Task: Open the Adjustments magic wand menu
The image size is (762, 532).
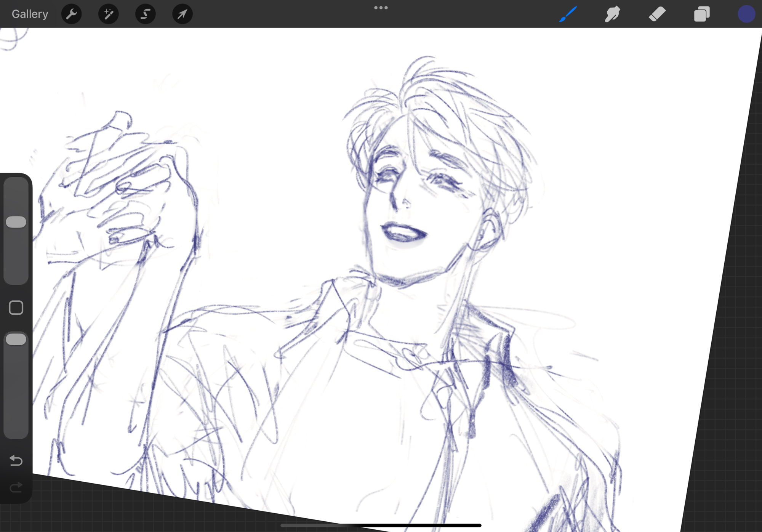Action: 108,14
